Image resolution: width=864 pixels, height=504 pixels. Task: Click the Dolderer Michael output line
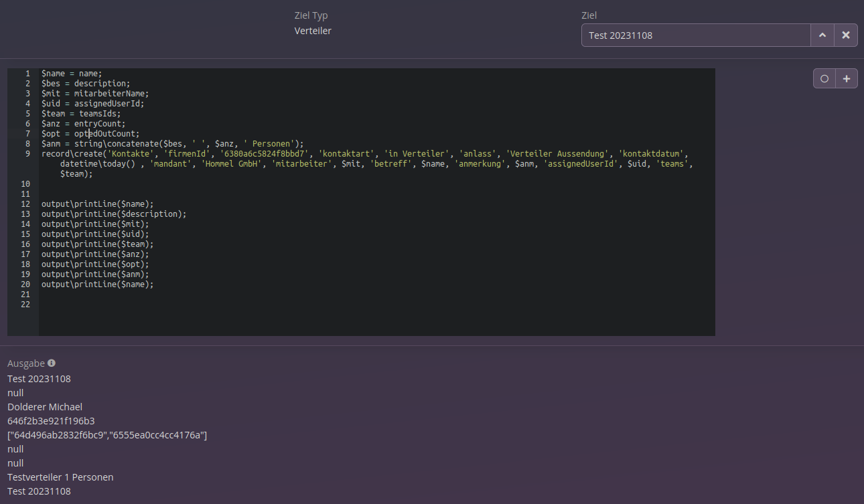tap(45, 407)
